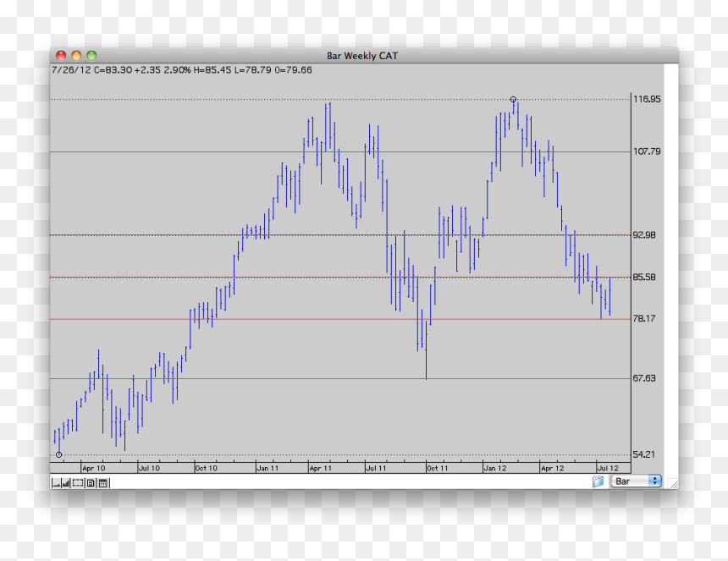Click the table grid icon in bottom toolbar

[103, 483]
